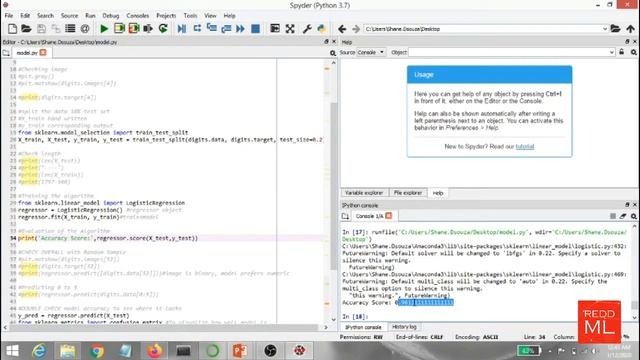This screenshot has width=640, height=360.
Task: Browse editor tabs icon beside model.py
Action: [x=6, y=53]
